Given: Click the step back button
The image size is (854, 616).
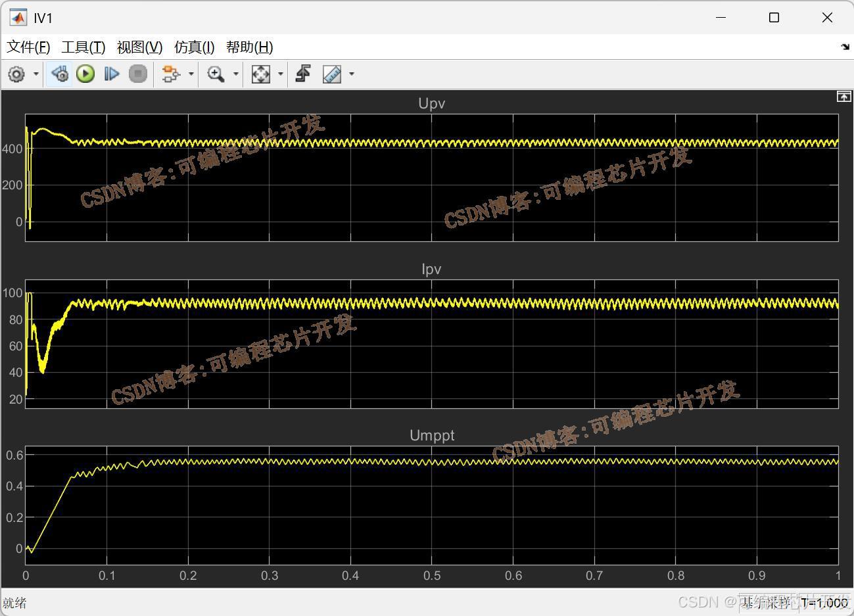Looking at the screenshot, I should pos(60,74).
